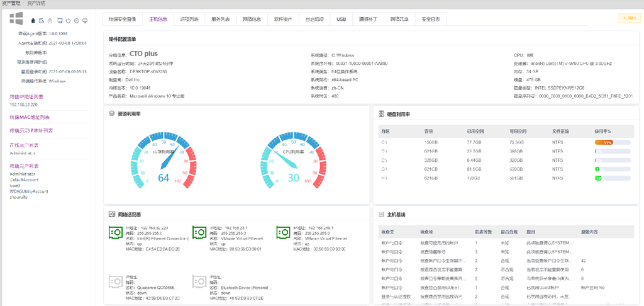This screenshot has height=306, width=644.
Task: Click the Windows logo icon in sidebar
Action: coord(16,19)
